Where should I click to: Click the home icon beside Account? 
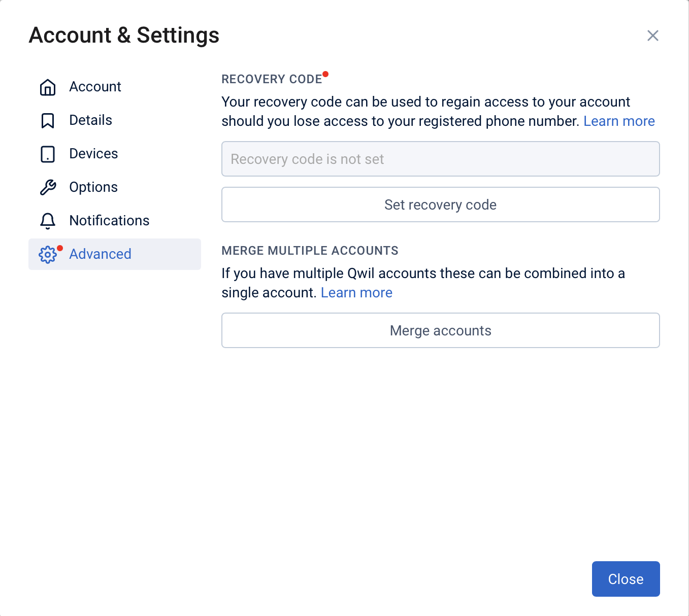click(48, 87)
